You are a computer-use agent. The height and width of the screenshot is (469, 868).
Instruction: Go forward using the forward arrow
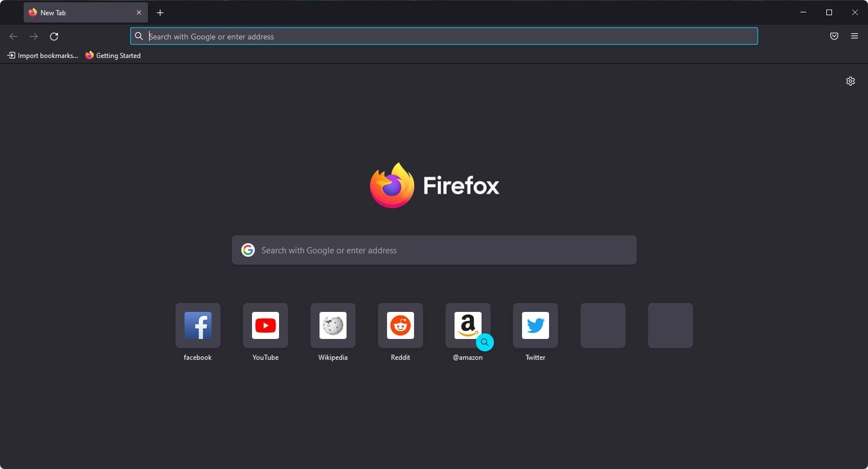34,37
